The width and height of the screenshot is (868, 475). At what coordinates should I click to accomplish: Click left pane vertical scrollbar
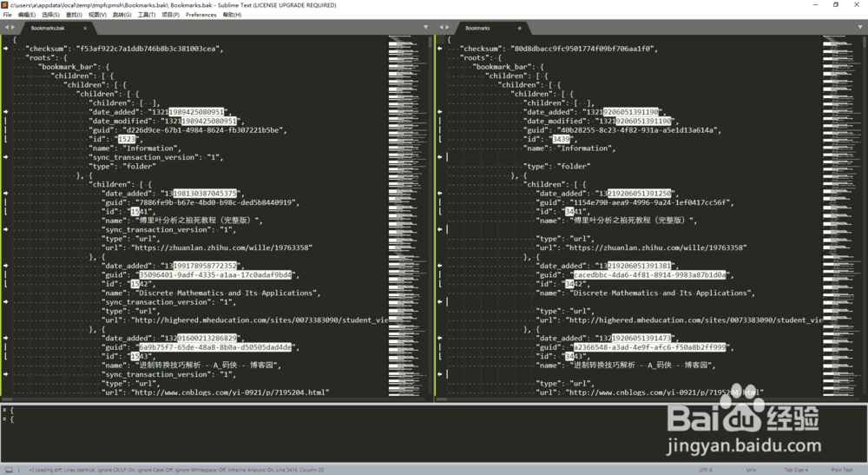coord(431,216)
